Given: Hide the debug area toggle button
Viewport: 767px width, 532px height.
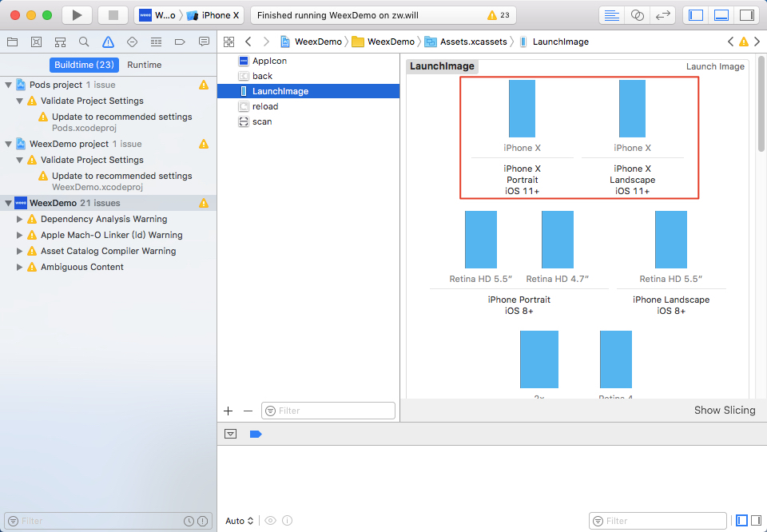Looking at the screenshot, I should click(x=230, y=435).
